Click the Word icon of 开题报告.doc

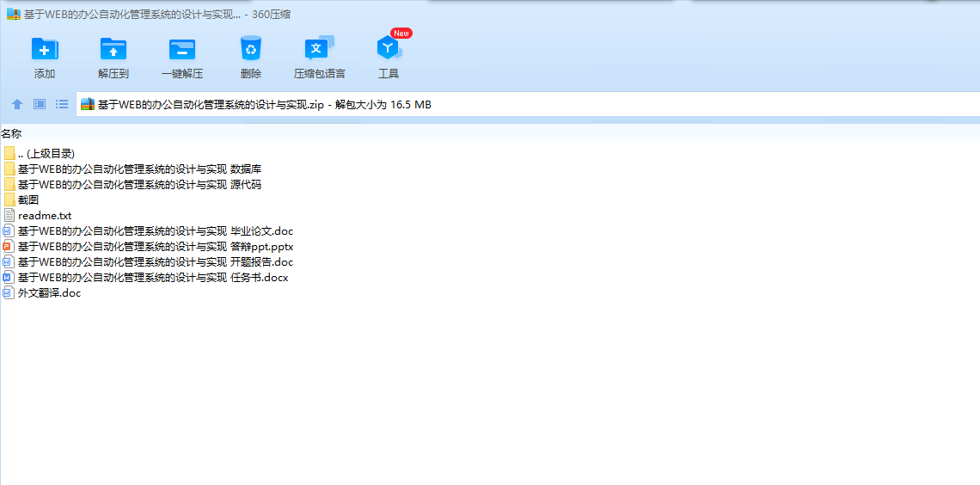point(8,262)
